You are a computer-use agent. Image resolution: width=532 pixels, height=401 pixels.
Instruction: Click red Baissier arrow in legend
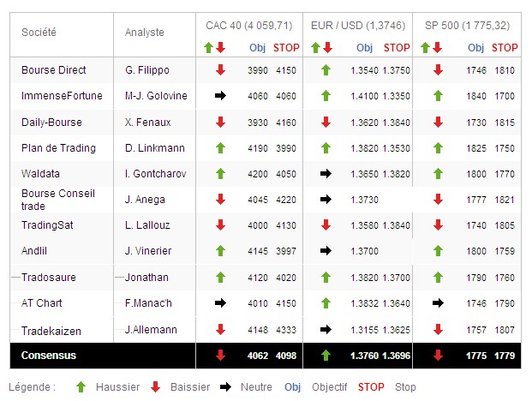click(155, 387)
